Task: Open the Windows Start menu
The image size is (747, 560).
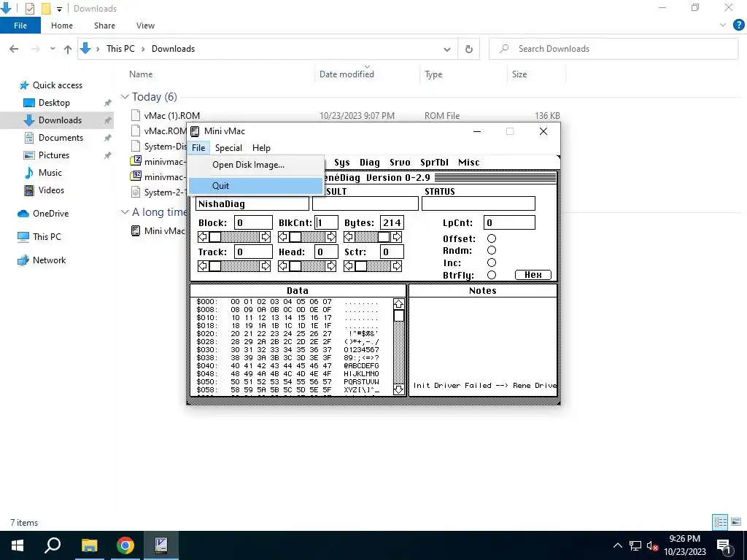Action: (x=18, y=545)
